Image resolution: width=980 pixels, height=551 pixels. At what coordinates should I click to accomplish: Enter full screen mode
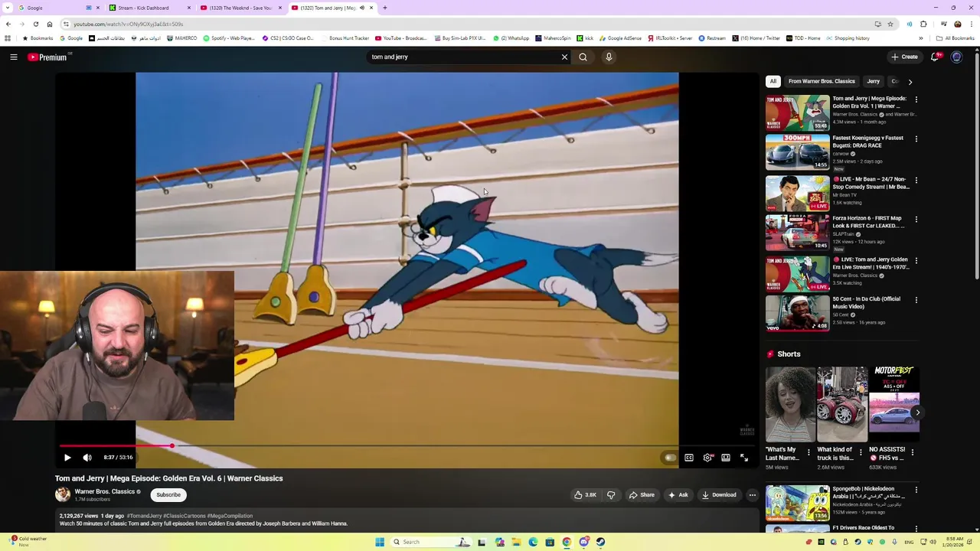tap(744, 458)
